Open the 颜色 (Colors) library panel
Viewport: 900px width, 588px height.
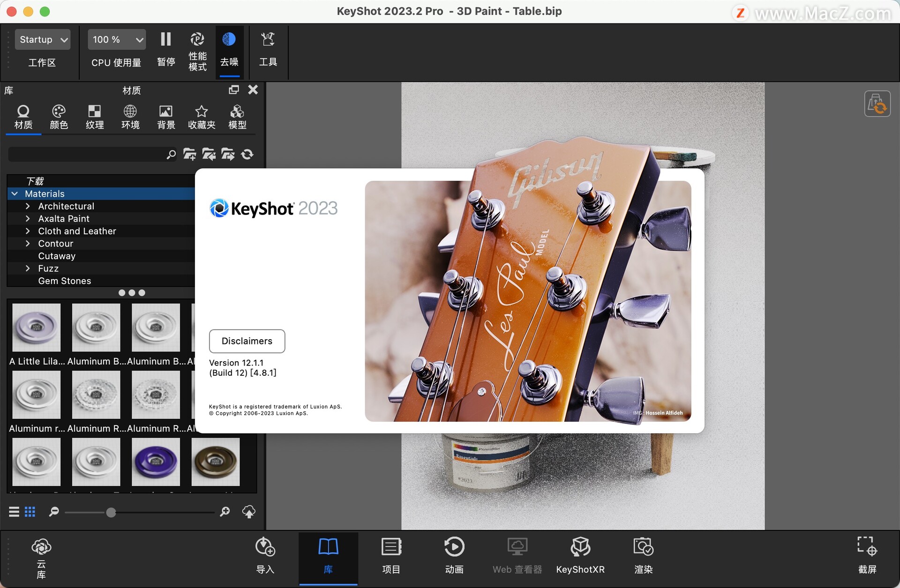[x=59, y=116]
